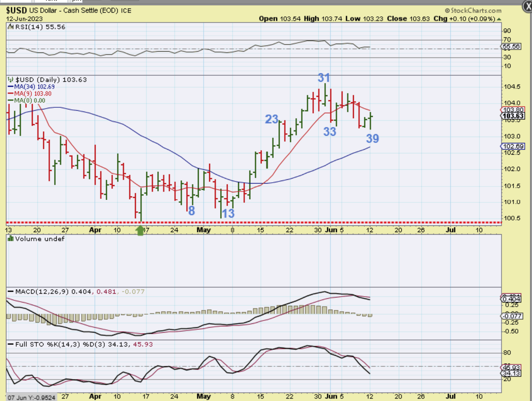The image size is (532, 401).
Task: Click the 07 Jun Y:-0.9524 cursor readout
Action: tap(31, 398)
